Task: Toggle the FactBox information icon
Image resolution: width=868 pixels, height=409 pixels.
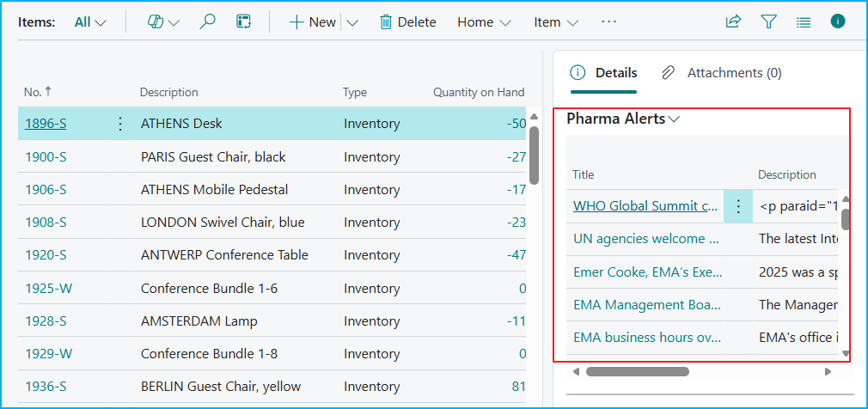Action: [838, 22]
